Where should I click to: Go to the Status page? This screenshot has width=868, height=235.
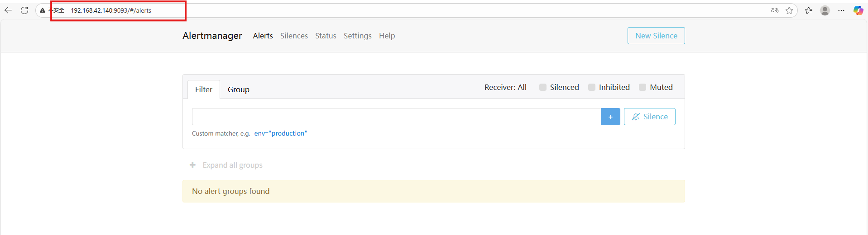(326, 36)
